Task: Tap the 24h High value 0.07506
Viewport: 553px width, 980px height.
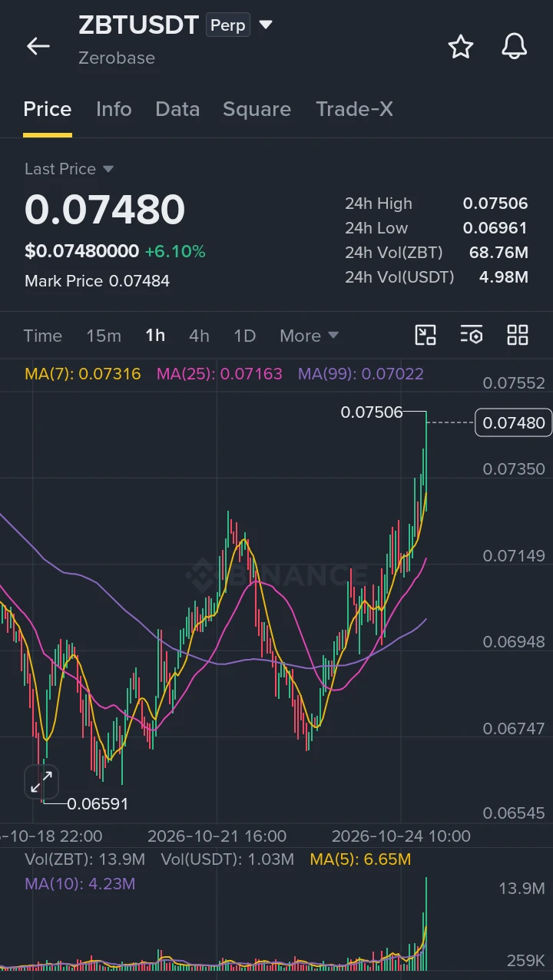Action: click(x=495, y=204)
